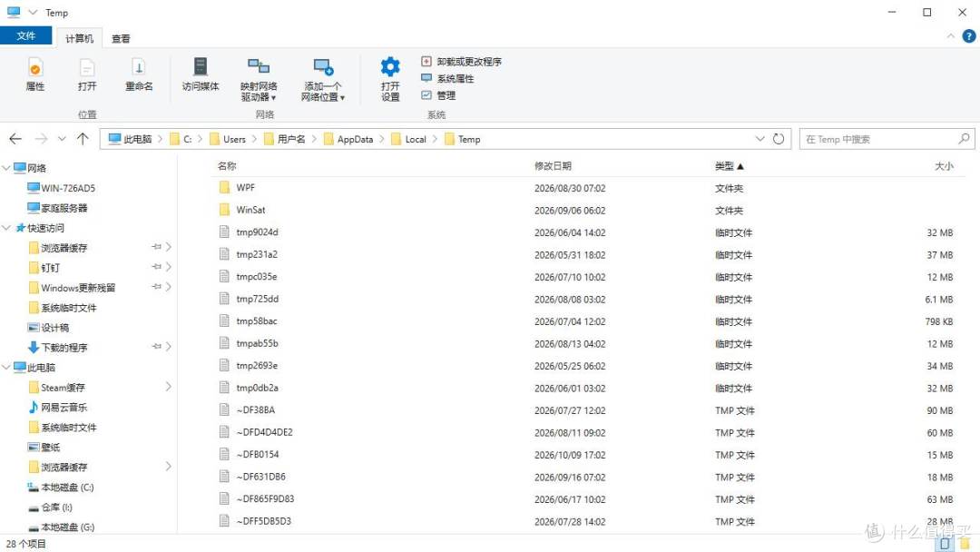Click Uninstall or change a program
Viewport: 980px width, 552px height.
(x=461, y=61)
